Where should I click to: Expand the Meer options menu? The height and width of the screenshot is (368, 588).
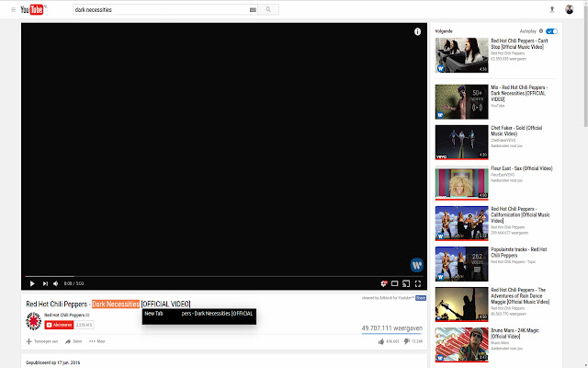[x=97, y=341]
